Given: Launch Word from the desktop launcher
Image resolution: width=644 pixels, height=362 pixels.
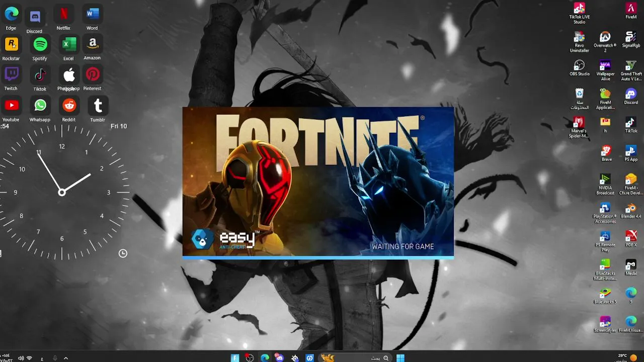Looking at the screenshot, I should pyautogui.click(x=93, y=14).
